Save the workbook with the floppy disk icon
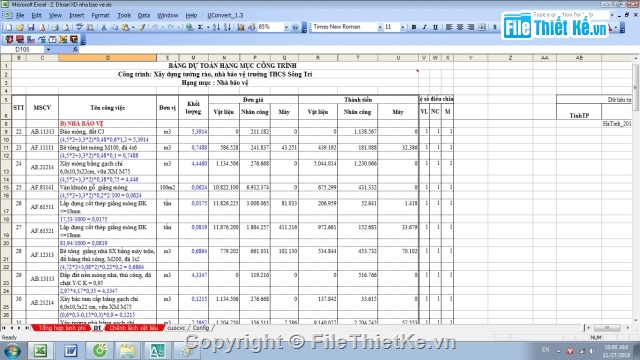Viewport: 640px width, 360px height. 31,27
